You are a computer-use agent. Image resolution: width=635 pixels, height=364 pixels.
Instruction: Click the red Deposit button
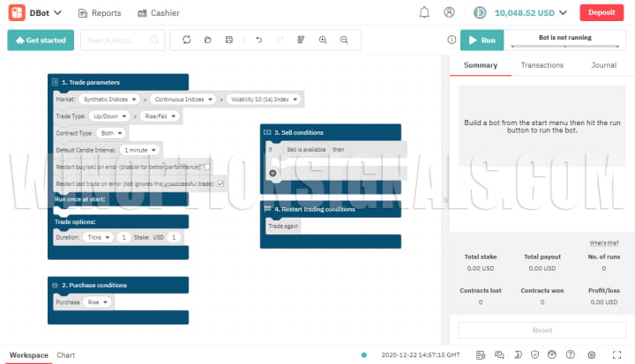(x=601, y=13)
